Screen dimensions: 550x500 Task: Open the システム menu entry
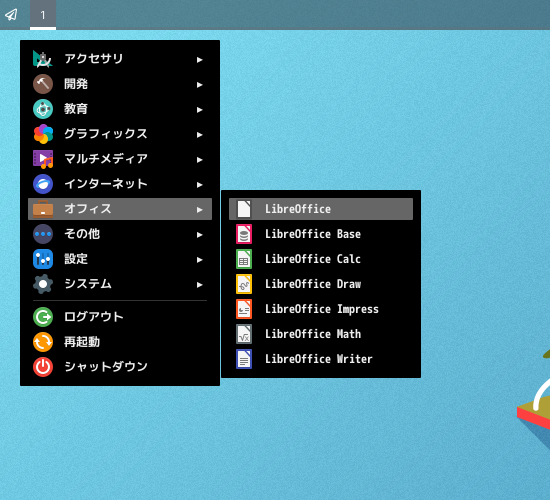point(120,284)
